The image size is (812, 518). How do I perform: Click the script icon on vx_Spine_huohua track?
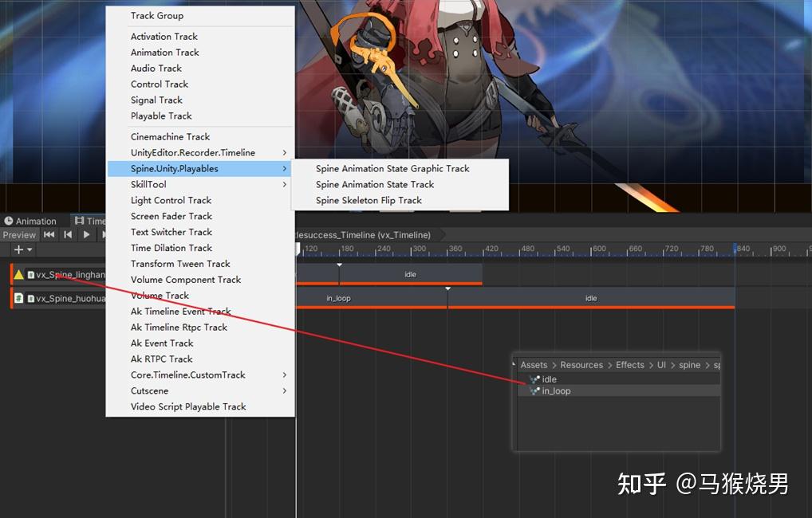tap(18, 298)
